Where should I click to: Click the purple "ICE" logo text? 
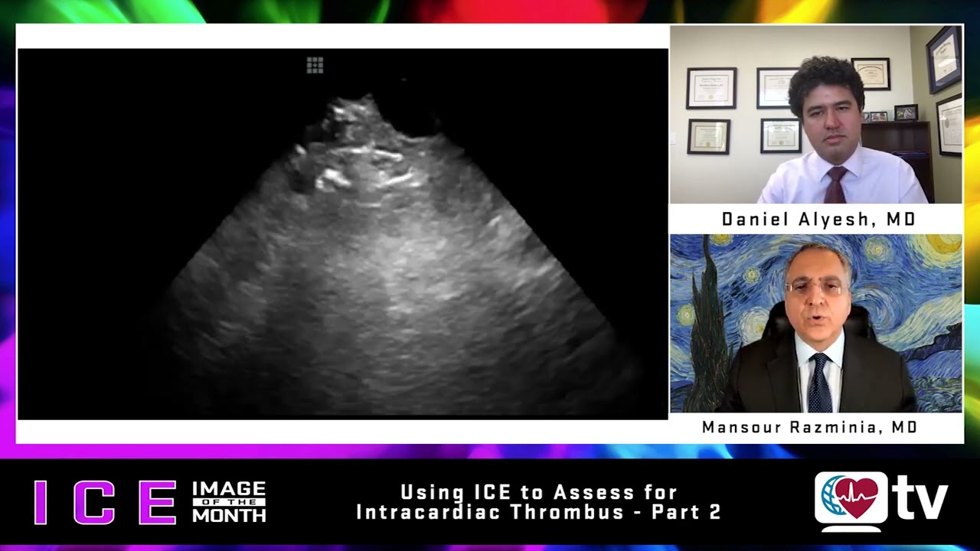click(106, 502)
